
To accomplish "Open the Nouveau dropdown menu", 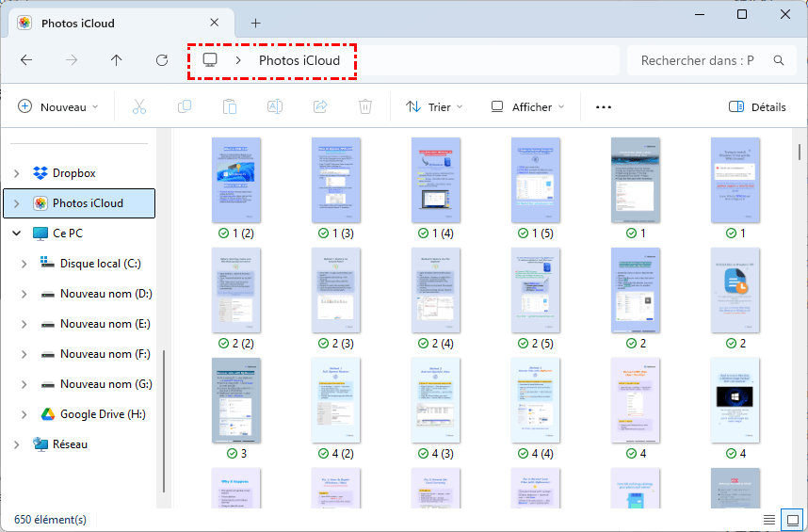I will point(57,106).
